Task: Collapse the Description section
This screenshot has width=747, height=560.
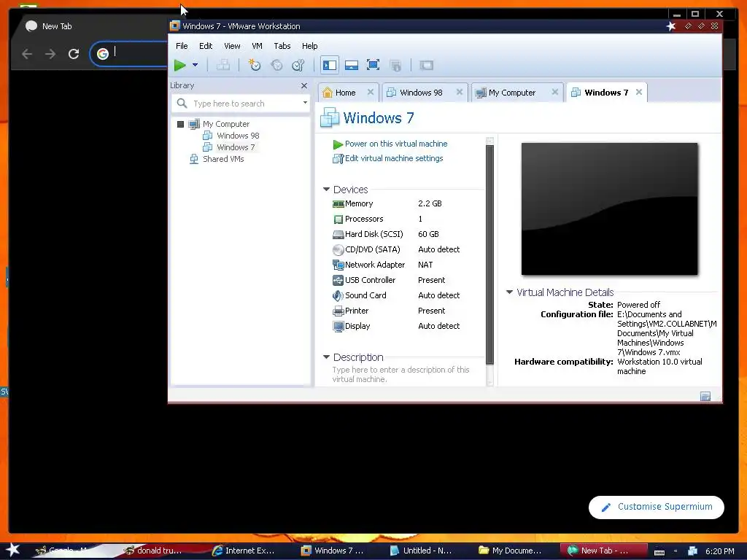Action: 326,357
